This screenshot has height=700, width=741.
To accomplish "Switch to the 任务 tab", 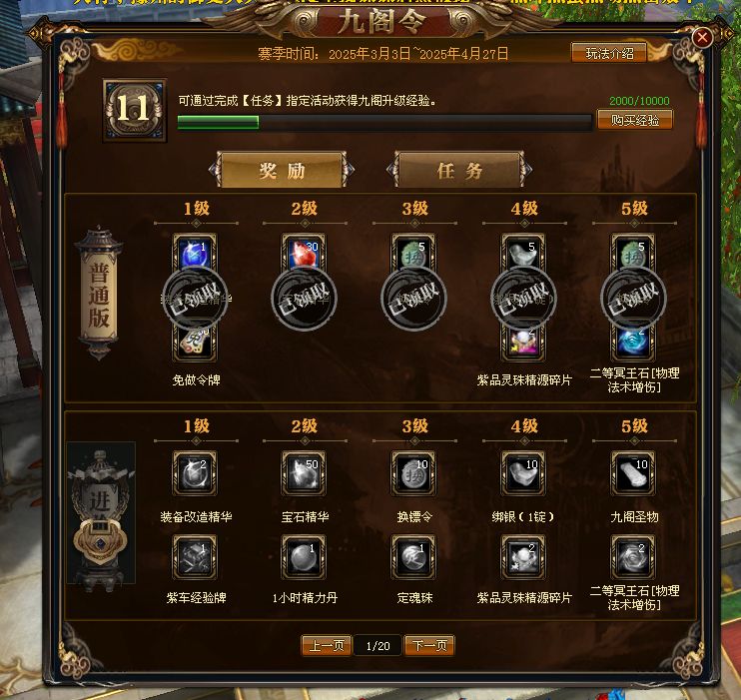I will tap(459, 170).
